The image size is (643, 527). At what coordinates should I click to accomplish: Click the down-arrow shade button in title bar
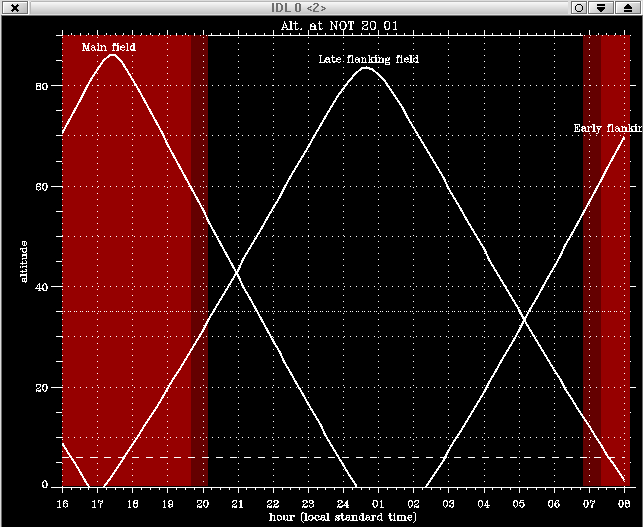601,7
